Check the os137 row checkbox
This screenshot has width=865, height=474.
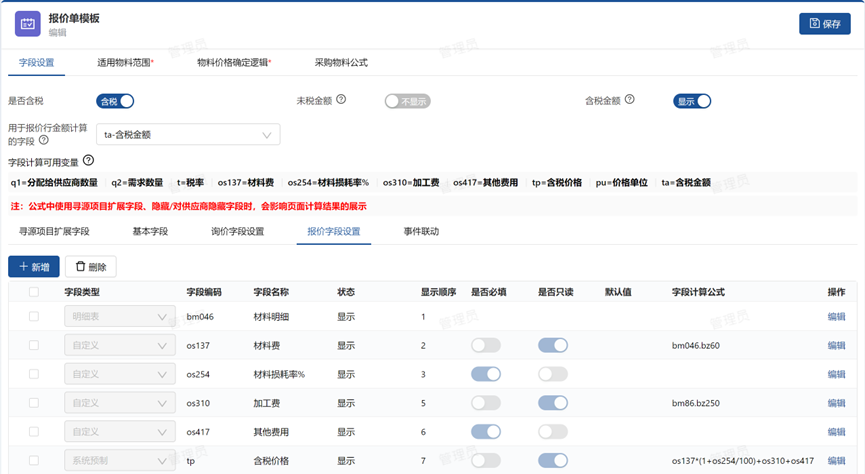pyautogui.click(x=34, y=345)
